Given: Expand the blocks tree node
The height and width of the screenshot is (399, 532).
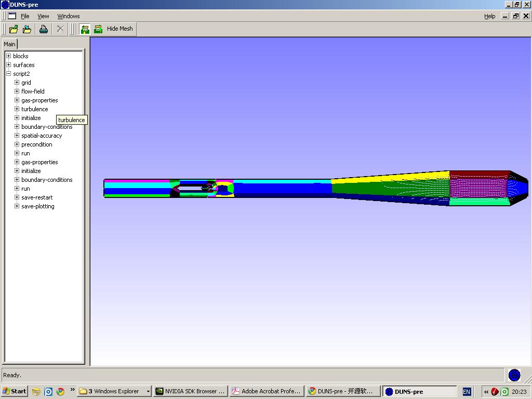Looking at the screenshot, I should tap(8, 56).
